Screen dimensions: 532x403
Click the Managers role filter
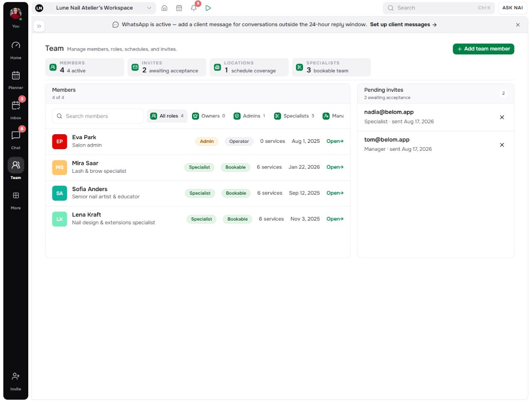pyautogui.click(x=333, y=116)
